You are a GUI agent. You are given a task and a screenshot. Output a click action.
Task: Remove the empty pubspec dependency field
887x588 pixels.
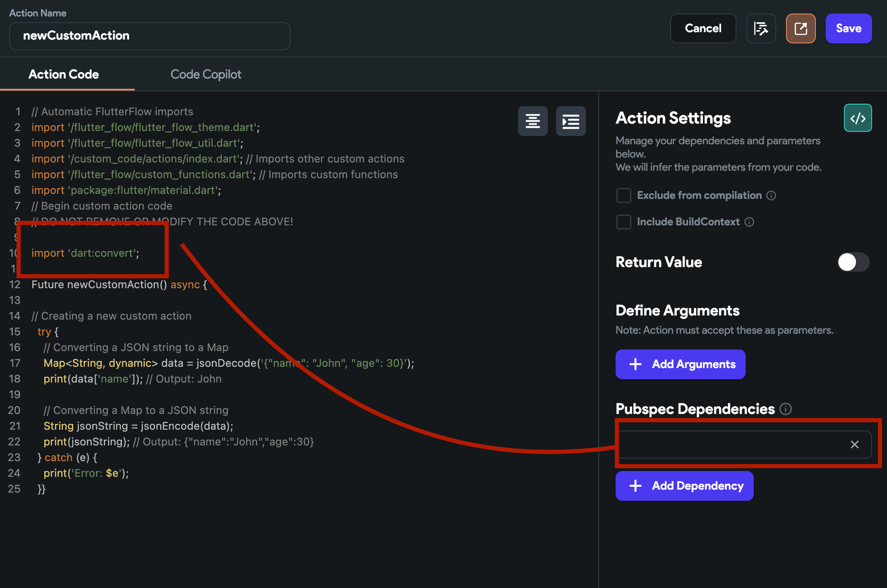[x=855, y=444]
